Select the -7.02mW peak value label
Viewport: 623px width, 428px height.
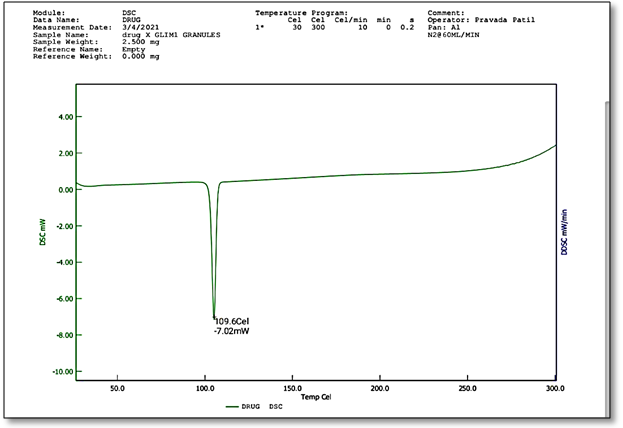(232, 331)
